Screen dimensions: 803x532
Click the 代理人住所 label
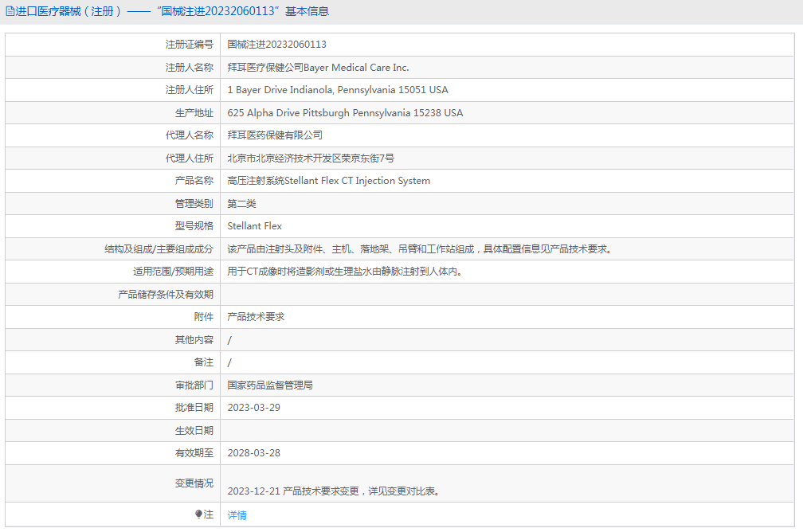[x=190, y=158]
